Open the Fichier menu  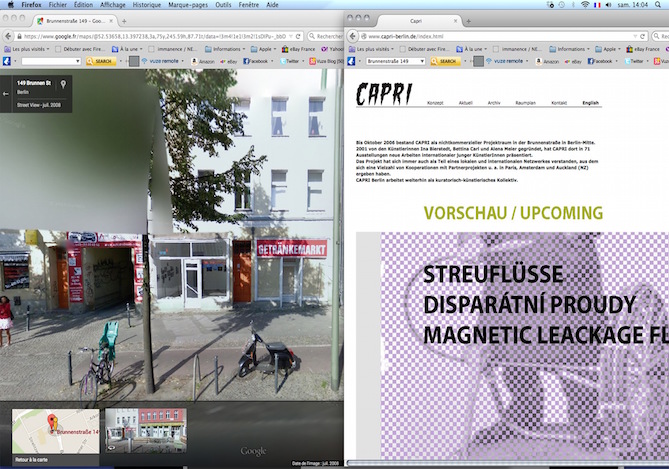[x=58, y=5]
